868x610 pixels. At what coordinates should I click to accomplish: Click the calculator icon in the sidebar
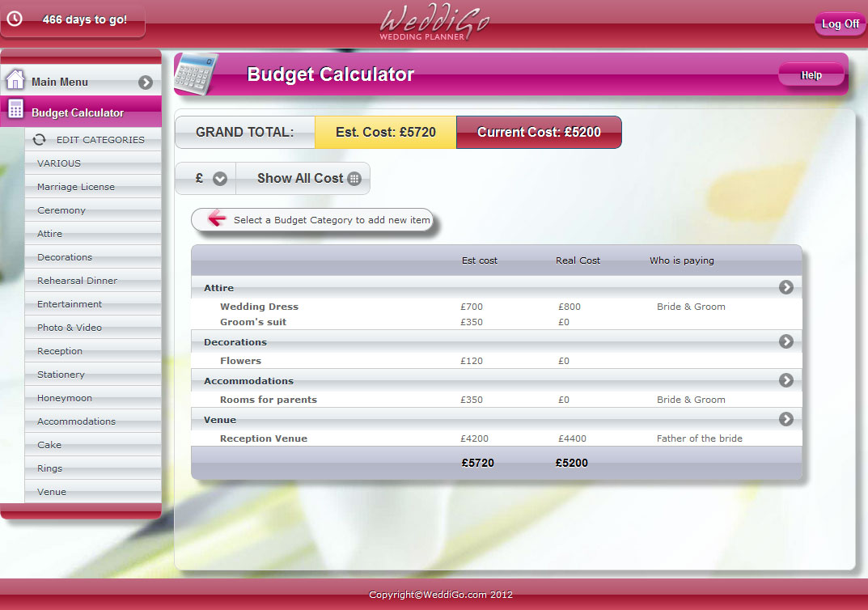pyautogui.click(x=15, y=109)
